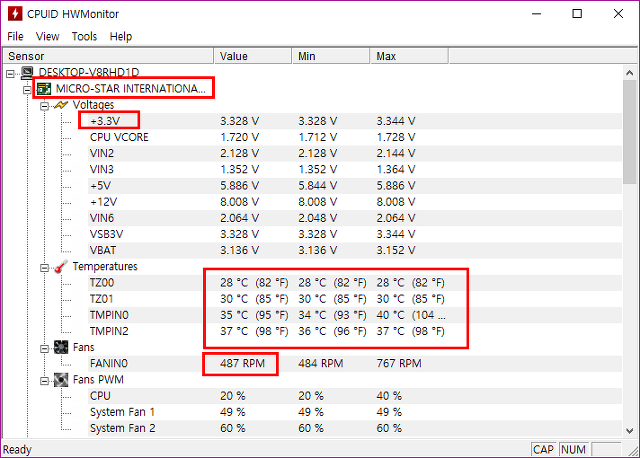This screenshot has height=458, width=640.
Task: Click the 767 RPM max value
Action: (399, 363)
